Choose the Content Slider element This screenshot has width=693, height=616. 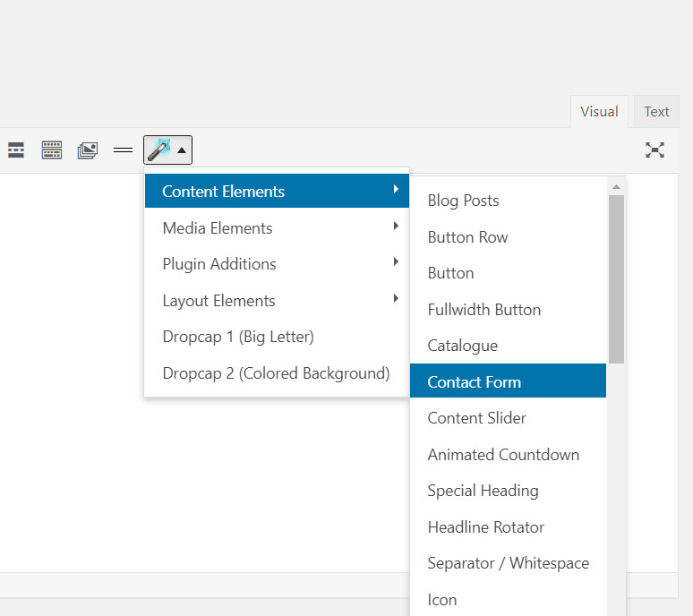click(x=508, y=418)
